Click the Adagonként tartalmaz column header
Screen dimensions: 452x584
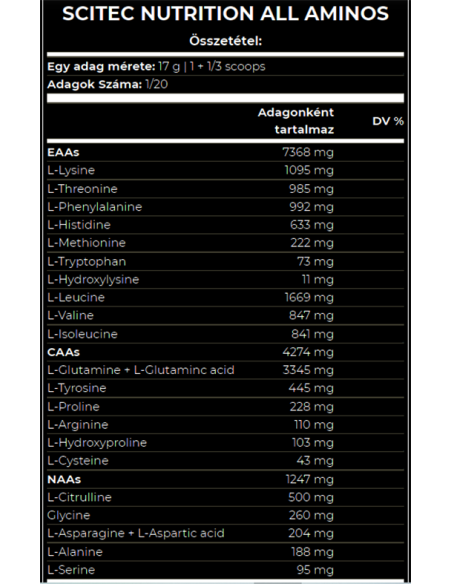[296, 121]
